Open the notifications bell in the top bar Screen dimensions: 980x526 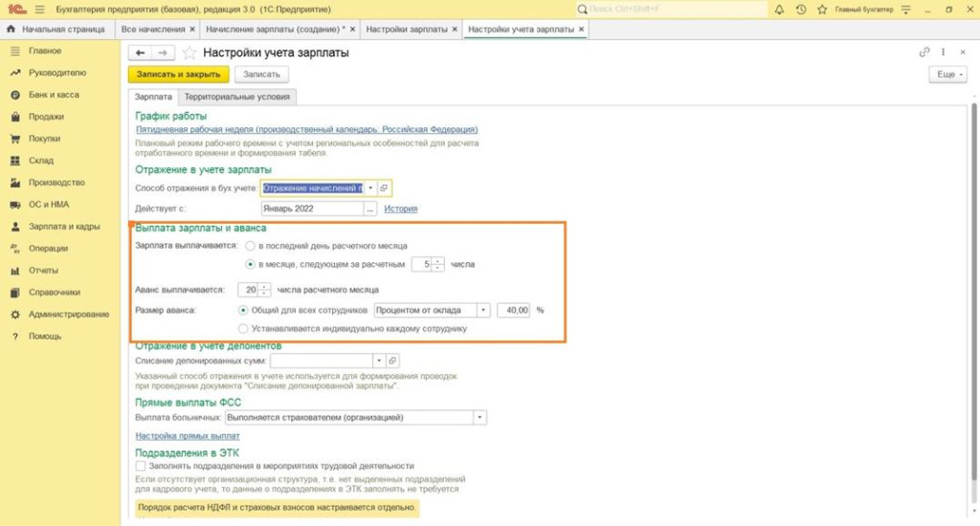[778, 9]
